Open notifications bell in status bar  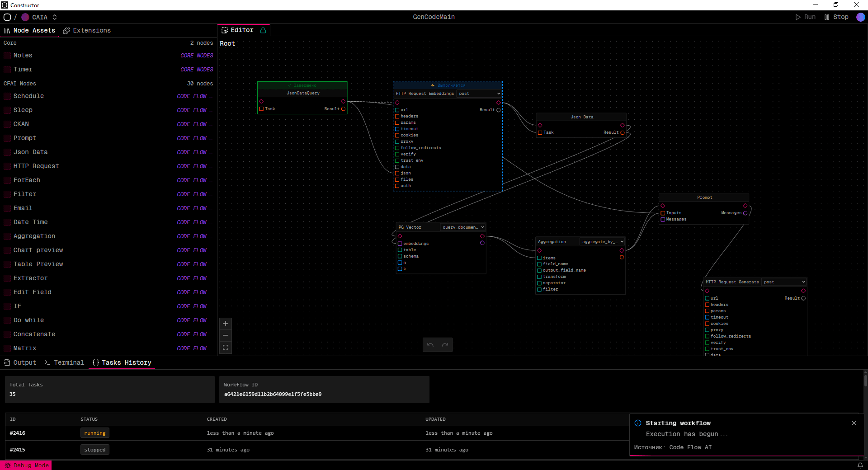click(860, 465)
